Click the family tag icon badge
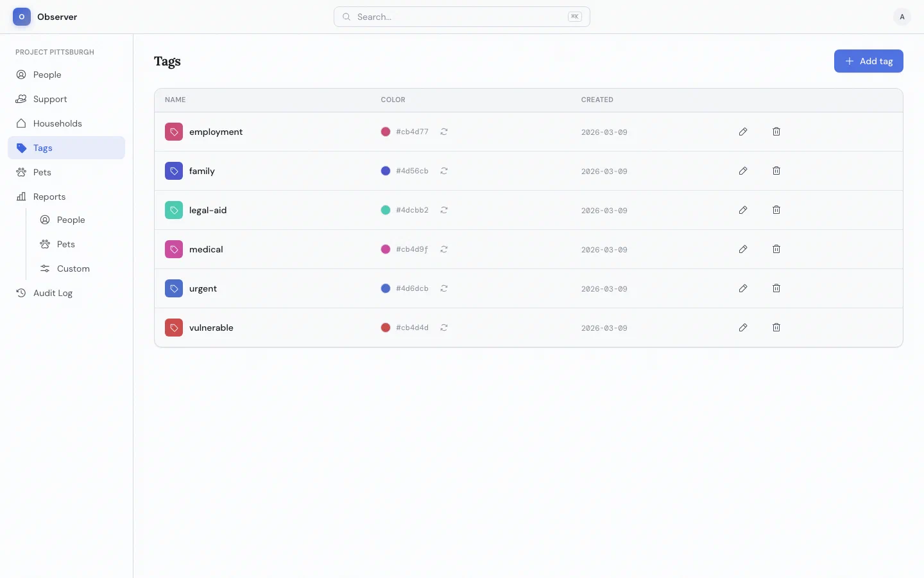924x578 pixels. (x=174, y=171)
